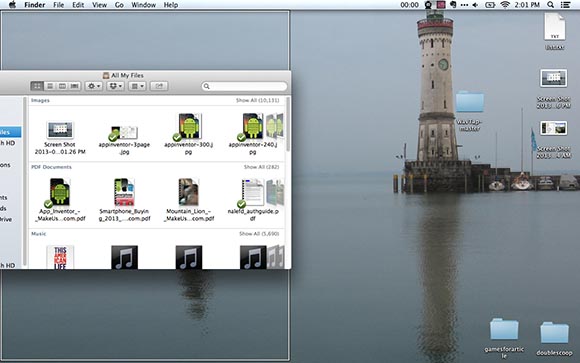Image resolution: width=580 pixels, height=363 pixels.
Task: Open the volume menu bar icon
Action: pos(475,5)
